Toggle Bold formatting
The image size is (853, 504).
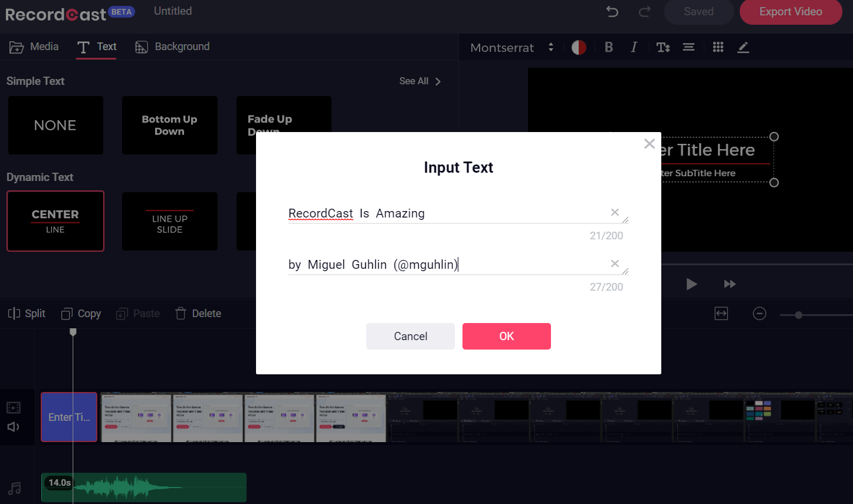pyautogui.click(x=609, y=47)
